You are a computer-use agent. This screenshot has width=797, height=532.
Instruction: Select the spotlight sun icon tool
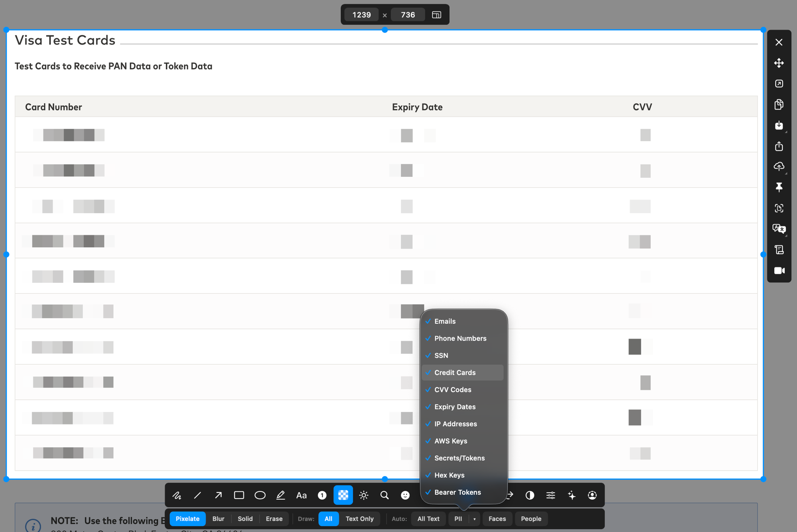(363, 495)
